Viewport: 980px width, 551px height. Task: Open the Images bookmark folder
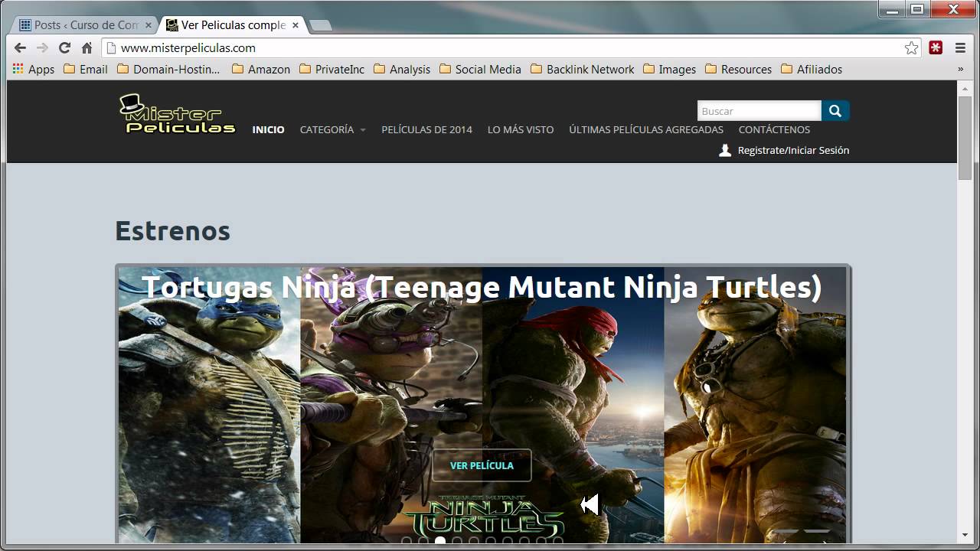pyautogui.click(x=670, y=69)
